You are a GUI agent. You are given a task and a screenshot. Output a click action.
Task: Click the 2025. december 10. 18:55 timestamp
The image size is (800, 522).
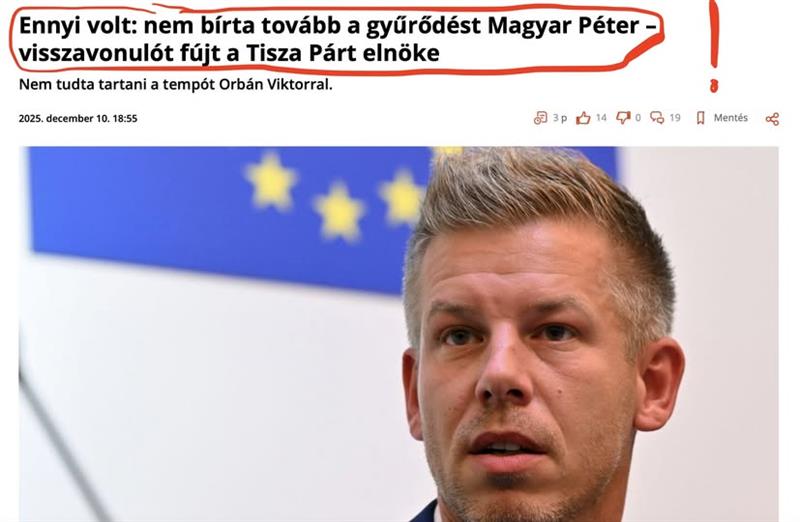78,118
